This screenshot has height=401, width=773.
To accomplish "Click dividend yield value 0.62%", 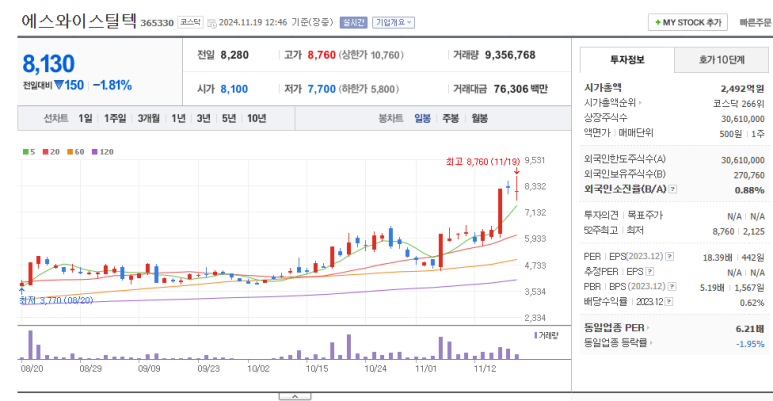I will (x=752, y=303).
